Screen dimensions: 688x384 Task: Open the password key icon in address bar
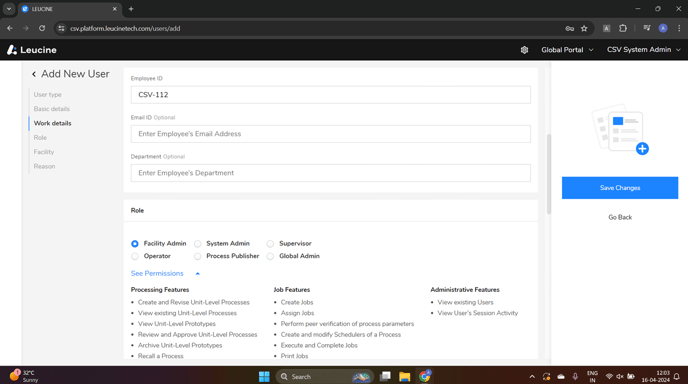[x=570, y=28]
